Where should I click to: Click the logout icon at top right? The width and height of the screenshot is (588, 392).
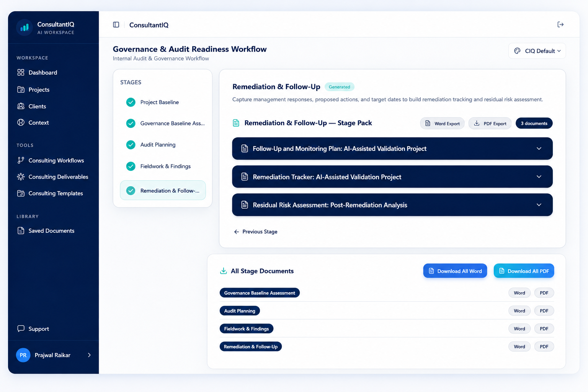(x=560, y=24)
